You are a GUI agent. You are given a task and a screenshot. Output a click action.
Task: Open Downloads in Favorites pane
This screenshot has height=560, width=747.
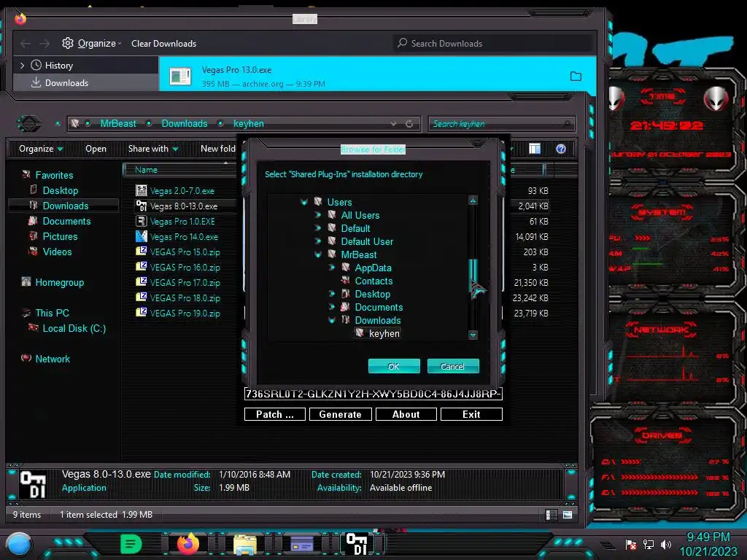point(66,206)
